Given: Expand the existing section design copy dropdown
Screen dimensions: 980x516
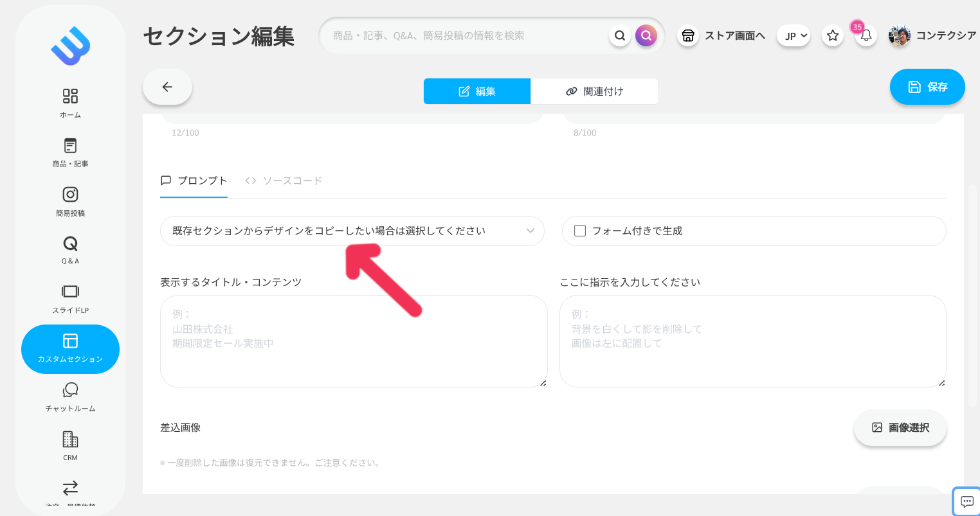Looking at the screenshot, I should [352, 231].
